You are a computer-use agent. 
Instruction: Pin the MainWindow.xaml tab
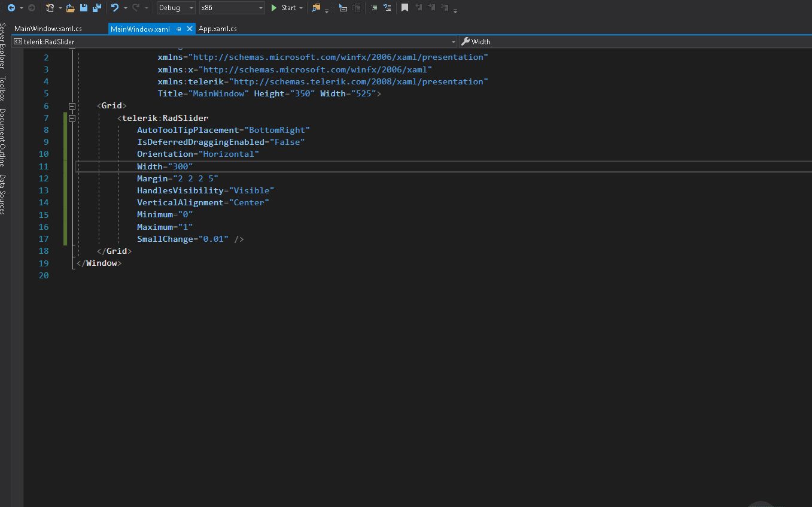[x=179, y=29]
